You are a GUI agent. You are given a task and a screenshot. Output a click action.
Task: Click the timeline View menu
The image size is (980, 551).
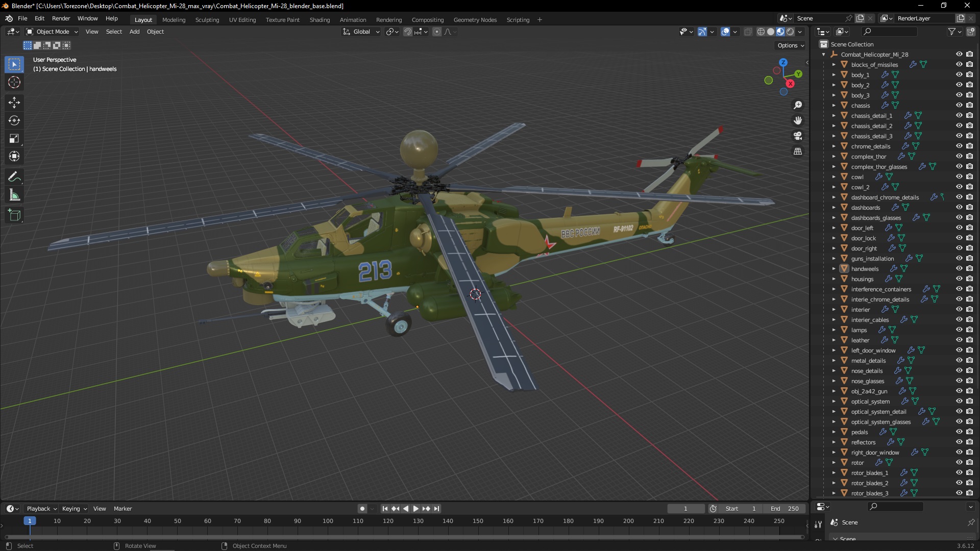(x=100, y=509)
